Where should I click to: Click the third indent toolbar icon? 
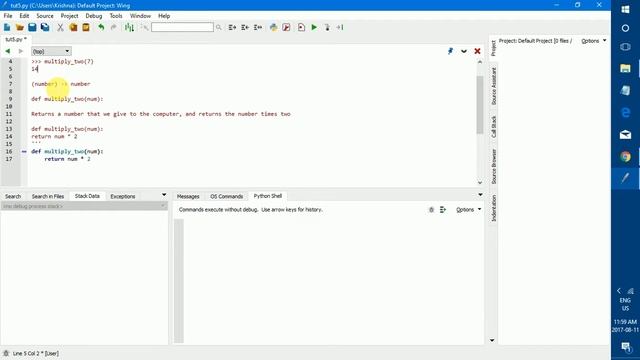(258, 27)
